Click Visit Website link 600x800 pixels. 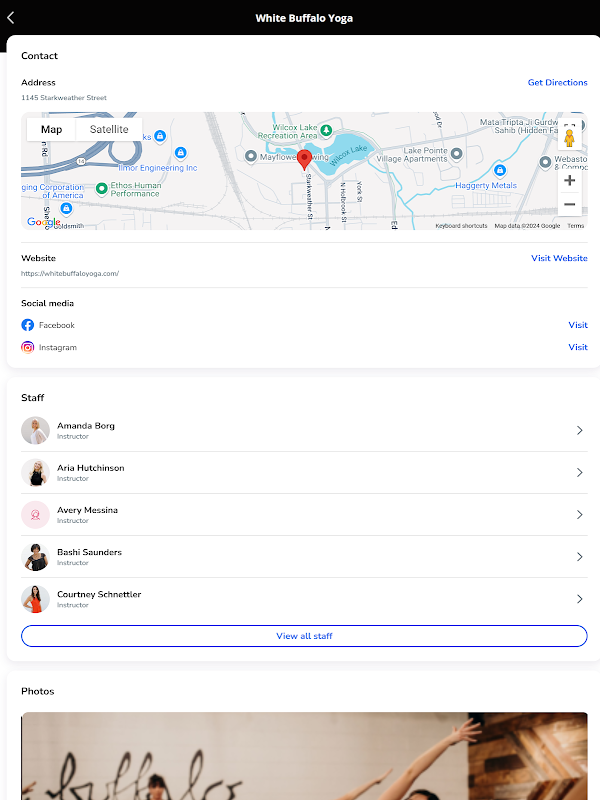559,258
